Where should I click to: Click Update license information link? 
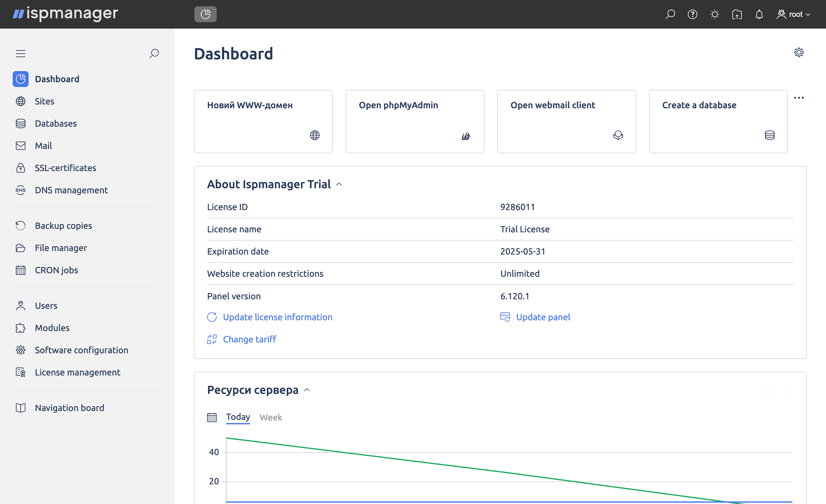(x=270, y=317)
